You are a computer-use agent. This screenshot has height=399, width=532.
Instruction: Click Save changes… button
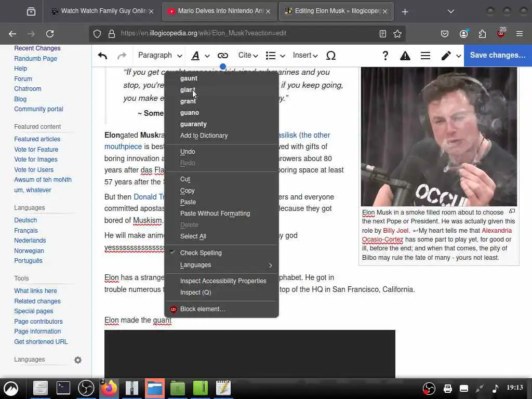click(498, 55)
